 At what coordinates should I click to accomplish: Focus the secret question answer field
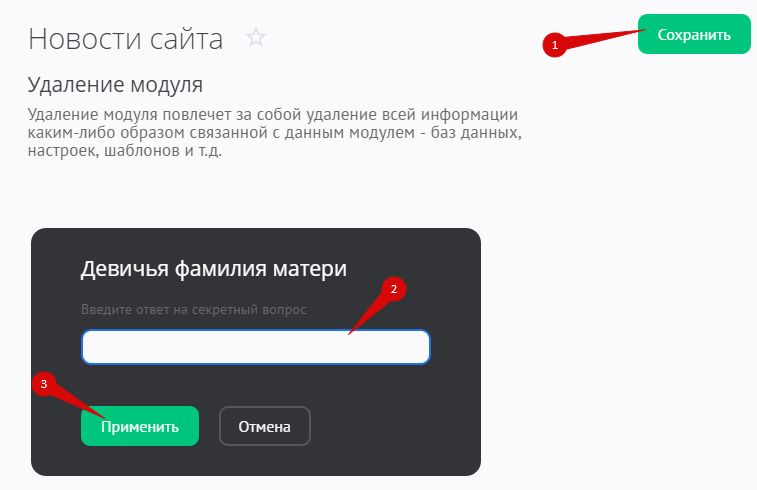click(255, 347)
